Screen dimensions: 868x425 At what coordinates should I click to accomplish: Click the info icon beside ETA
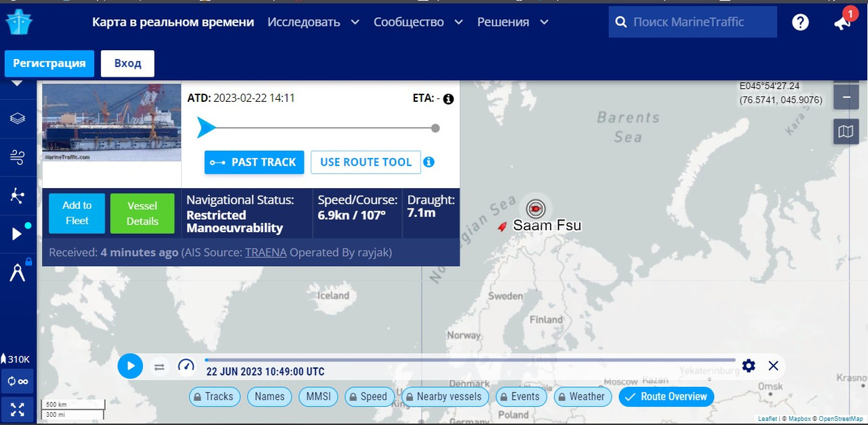pos(448,98)
